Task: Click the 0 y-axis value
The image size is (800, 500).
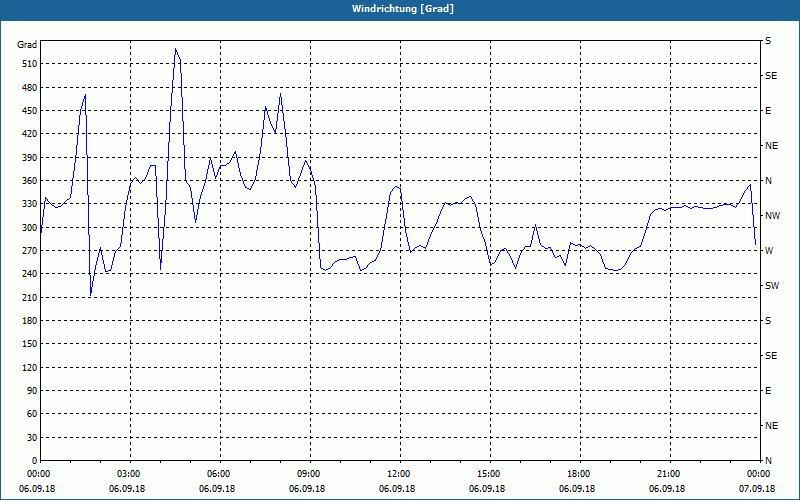Action: point(35,461)
